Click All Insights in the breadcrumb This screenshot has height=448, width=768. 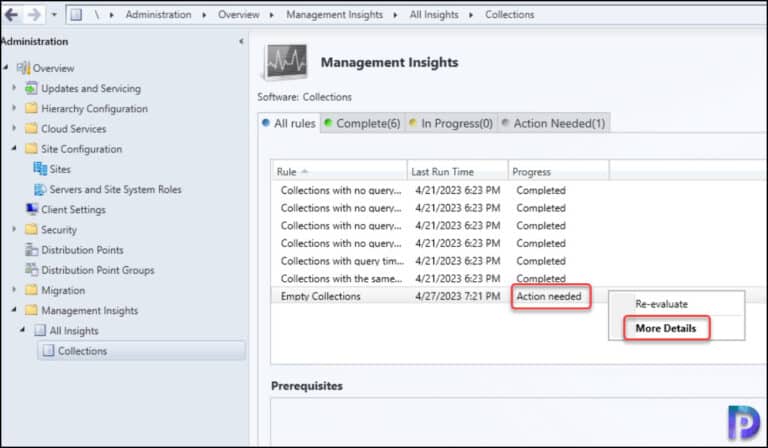click(x=434, y=15)
